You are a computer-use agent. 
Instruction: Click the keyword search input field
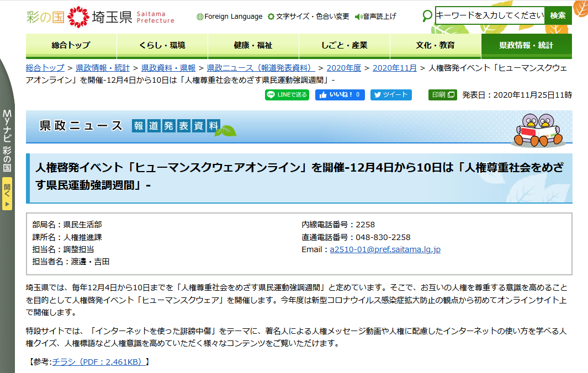489,15
